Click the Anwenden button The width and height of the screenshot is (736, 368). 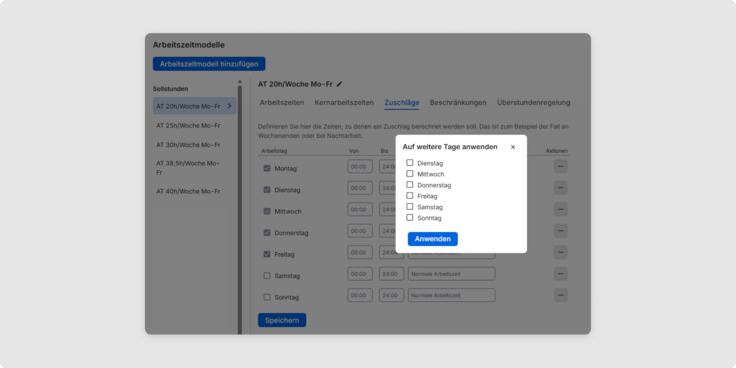point(432,239)
